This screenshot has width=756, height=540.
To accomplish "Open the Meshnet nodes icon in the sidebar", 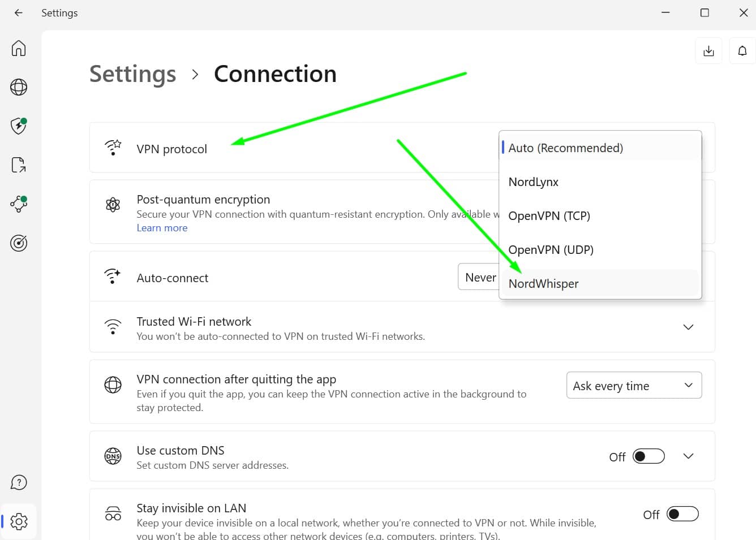I will pos(19,204).
